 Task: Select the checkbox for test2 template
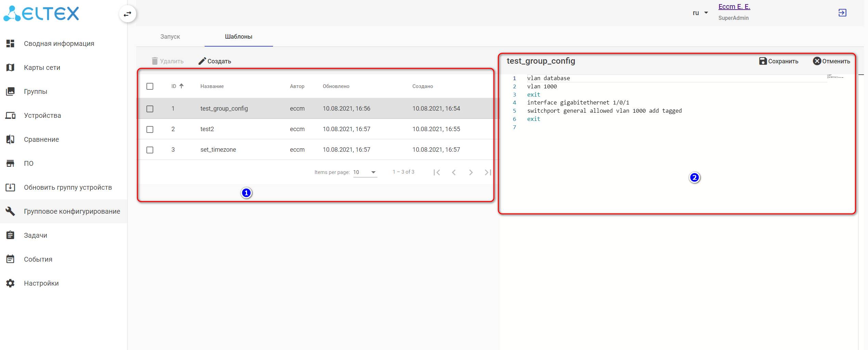coord(150,129)
